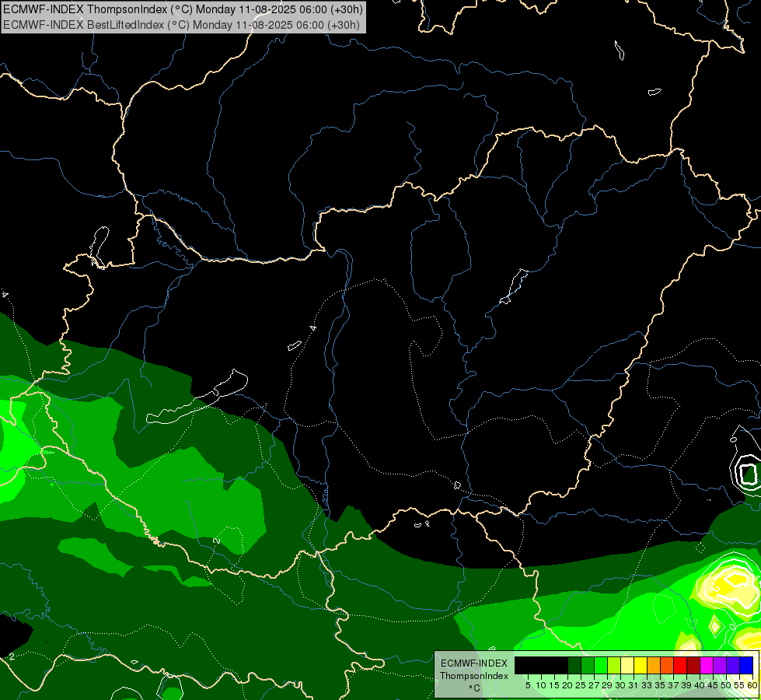
Task: Click the legend scale value '27'
Action: [594, 685]
